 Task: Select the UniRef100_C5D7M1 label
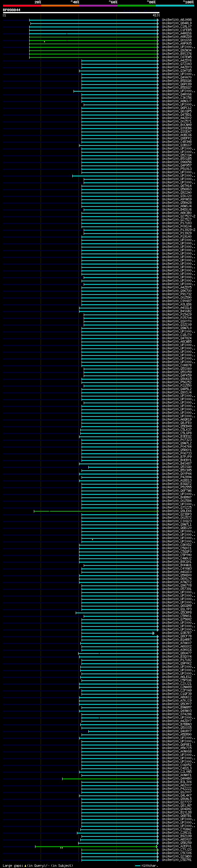pyautogui.click(x=176, y=860)
